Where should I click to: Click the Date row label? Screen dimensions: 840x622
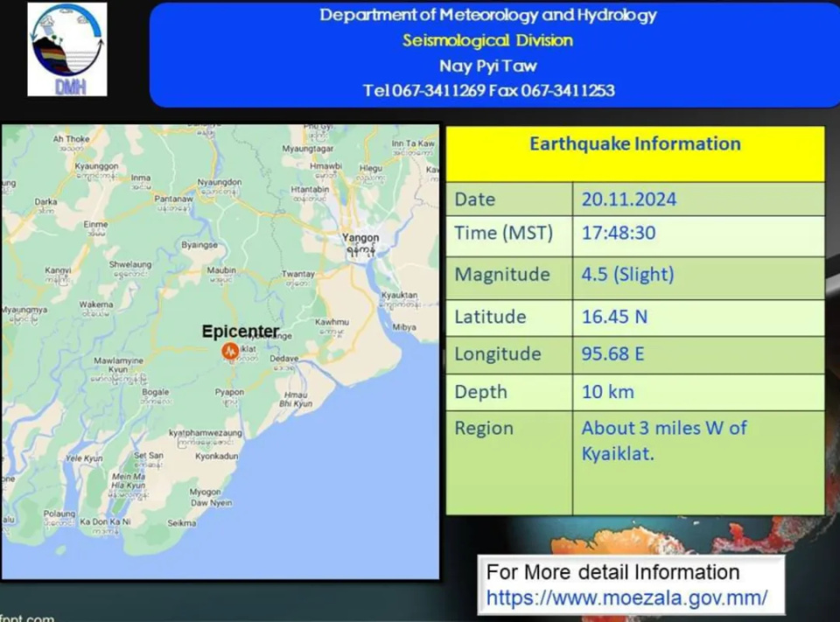pyautogui.click(x=474, y=199)
